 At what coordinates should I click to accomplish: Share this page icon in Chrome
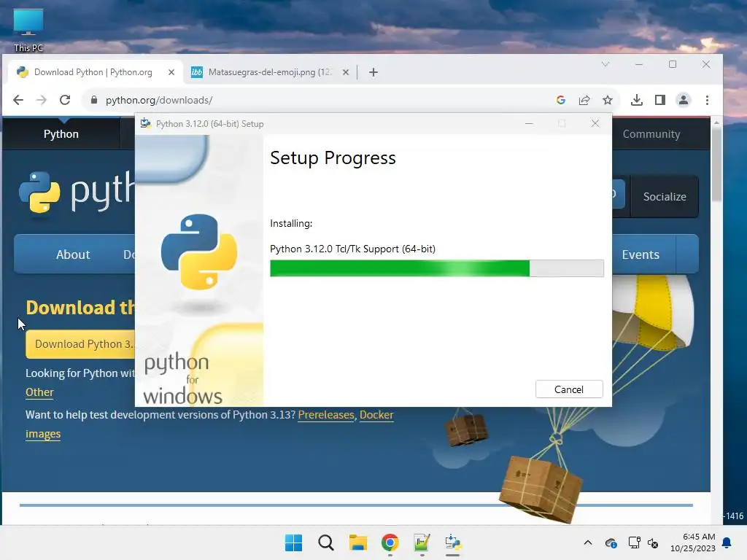[x=584, y=100]
